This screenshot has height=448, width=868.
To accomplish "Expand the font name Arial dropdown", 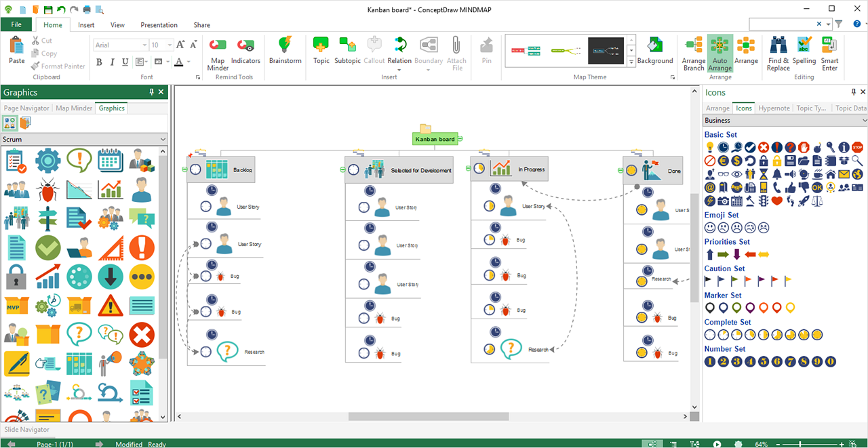I will tap(144, 45).
